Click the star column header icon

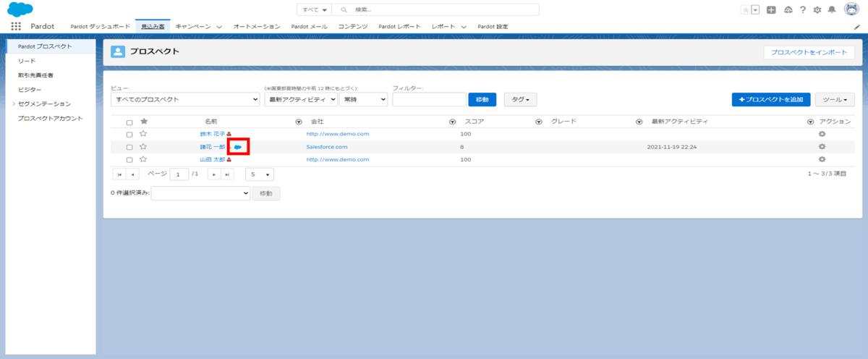(x=143, y=122)
